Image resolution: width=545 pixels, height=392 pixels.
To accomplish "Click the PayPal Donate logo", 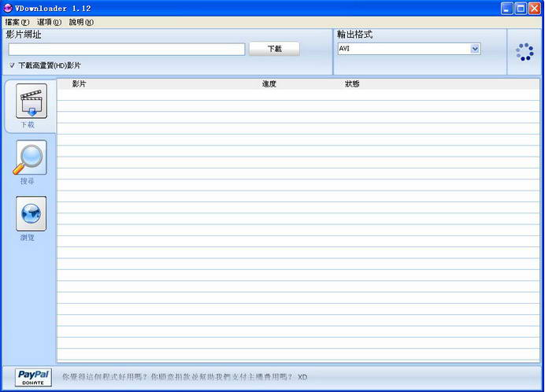I will click(33, 377).
